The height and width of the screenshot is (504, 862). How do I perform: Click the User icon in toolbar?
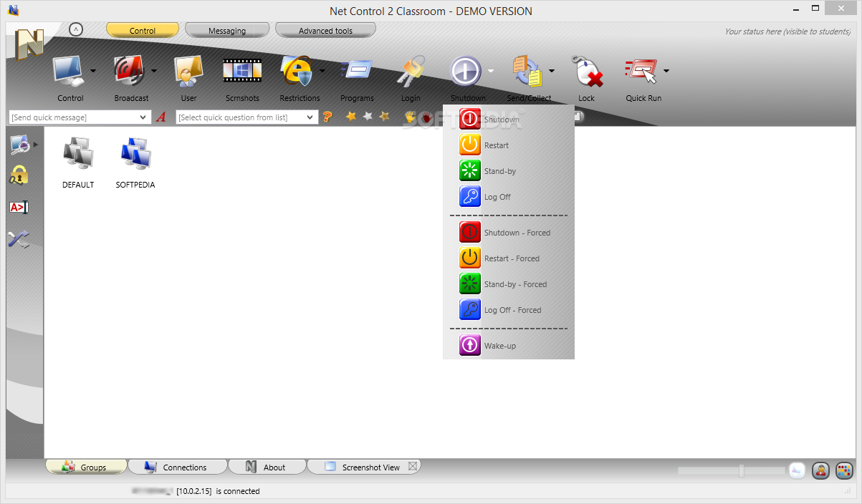(188, 72)
